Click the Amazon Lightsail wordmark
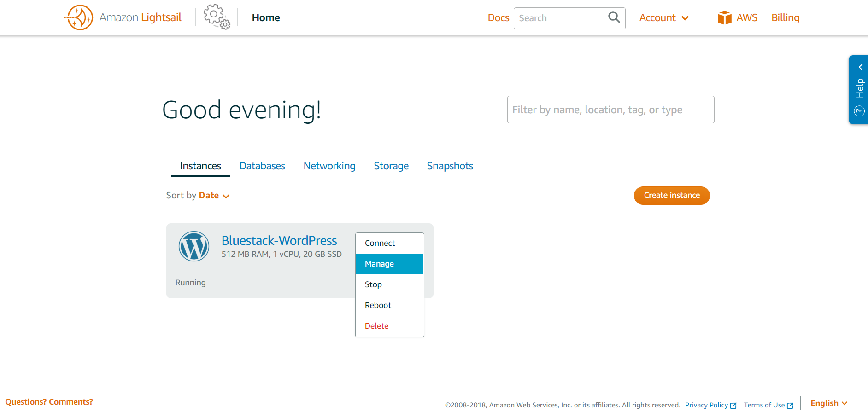This screenshot has width=868, height=412. [141, 17]
